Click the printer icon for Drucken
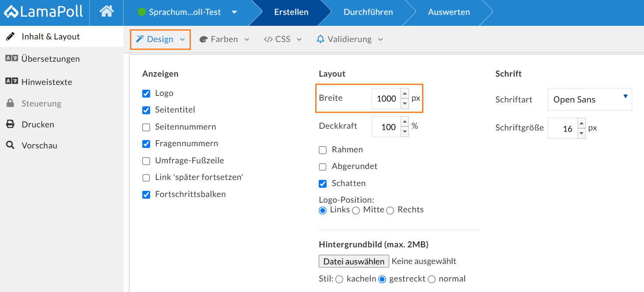This screenshot has width=644, height=292. point(10,124)
